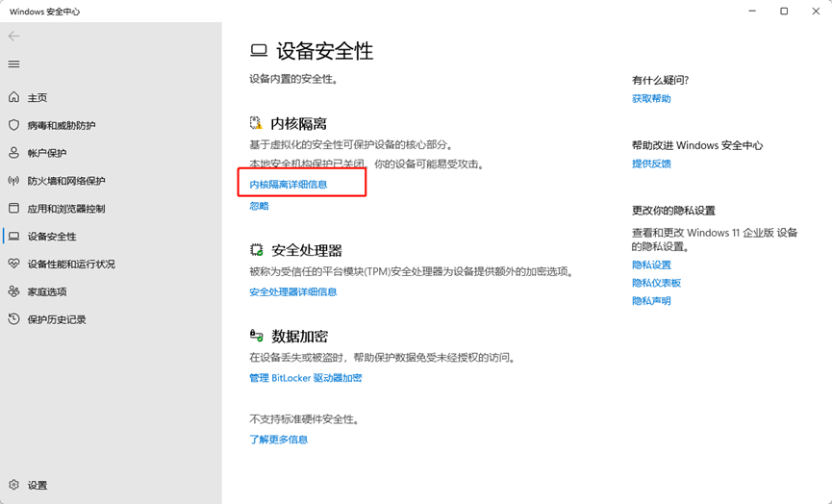Click the back arrow icon
This screenshot has height=504, width=832.
coord(13,37)
